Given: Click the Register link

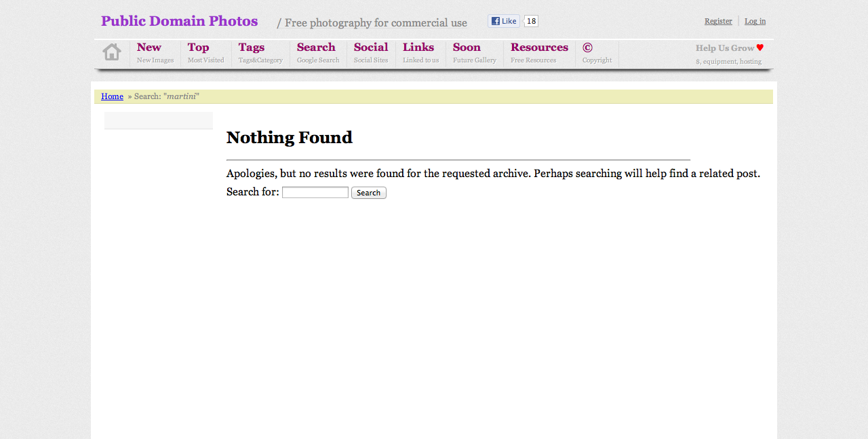Looking at the screenshot, I should click(718, 21).
